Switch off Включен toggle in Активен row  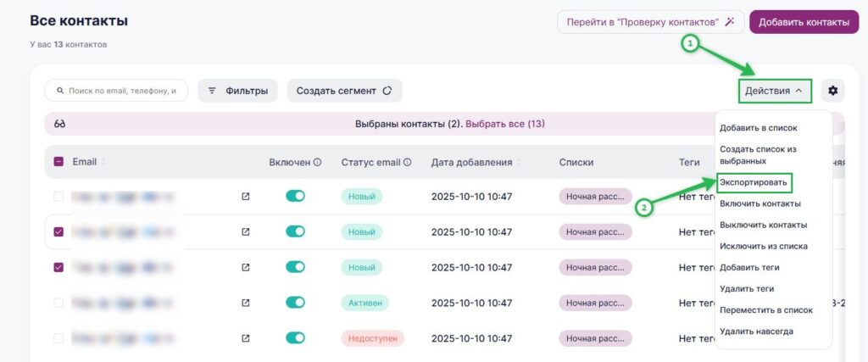295,302
